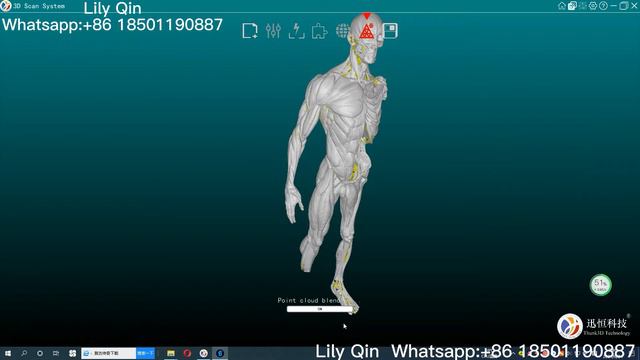Image resolution: width=640 pixels, height=360 pixels.
Task: Open the scan parameter sliders icon
Action: (273, 31)
